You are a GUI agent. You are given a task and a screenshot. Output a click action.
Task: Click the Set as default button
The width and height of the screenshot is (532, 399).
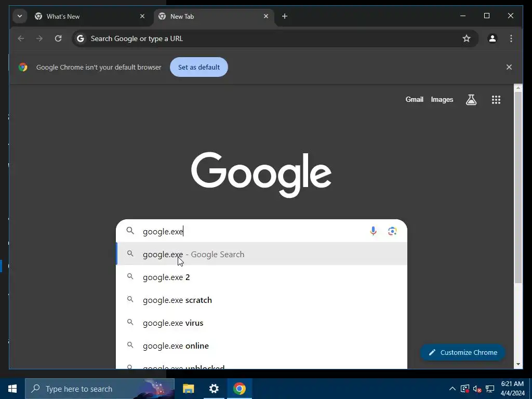[x=199, y=67]
